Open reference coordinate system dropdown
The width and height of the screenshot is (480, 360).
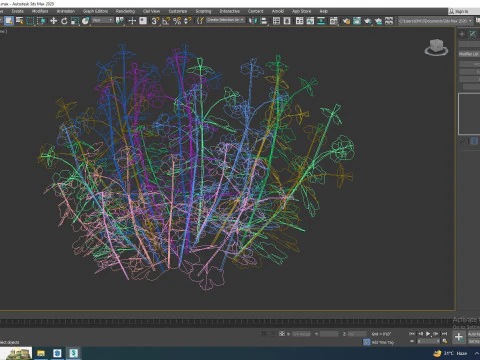[103, 21]
